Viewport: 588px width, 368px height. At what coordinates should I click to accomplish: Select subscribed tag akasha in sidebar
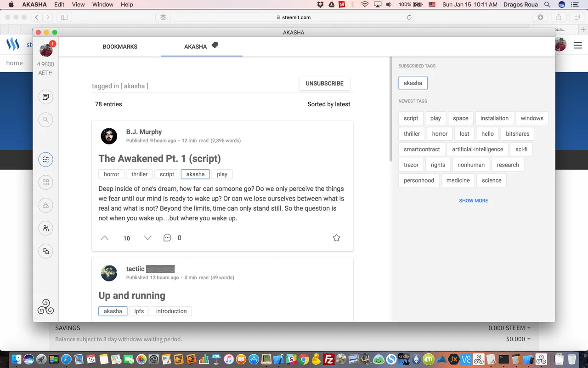tap(413, 83)
